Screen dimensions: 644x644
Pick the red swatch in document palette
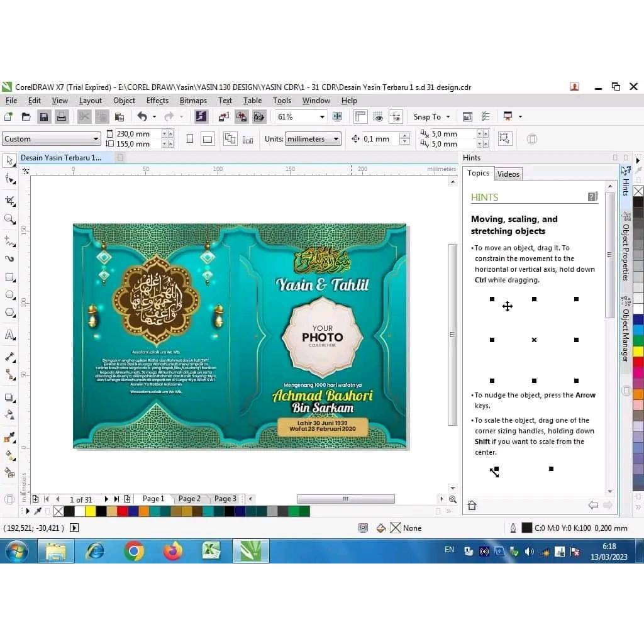coord(123,511)
